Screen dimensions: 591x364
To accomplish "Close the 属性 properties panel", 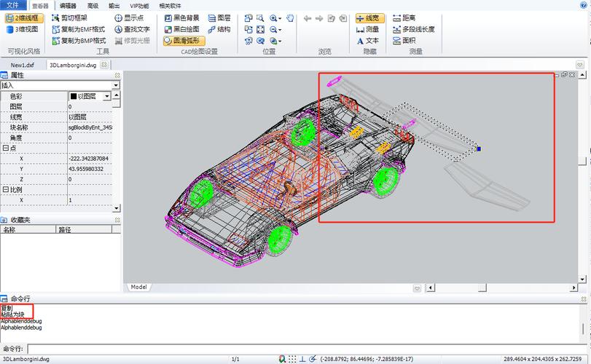I will coord(117,75).
